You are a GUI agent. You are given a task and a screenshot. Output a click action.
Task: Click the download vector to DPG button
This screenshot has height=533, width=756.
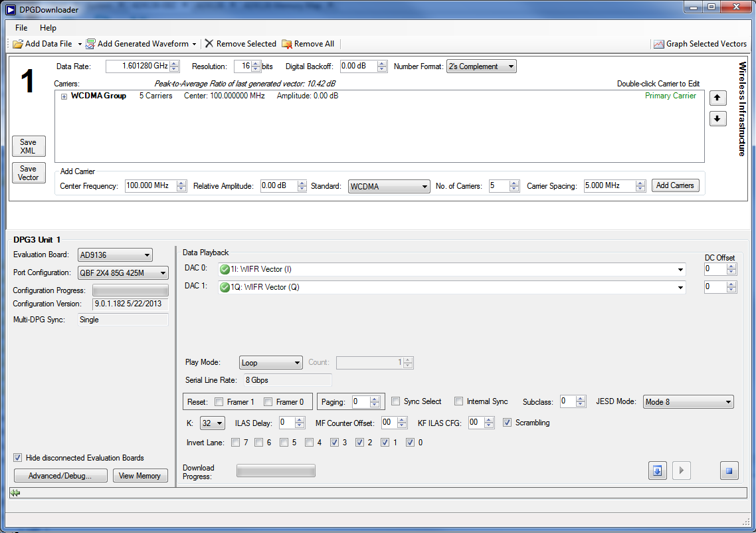coord(657,471)
